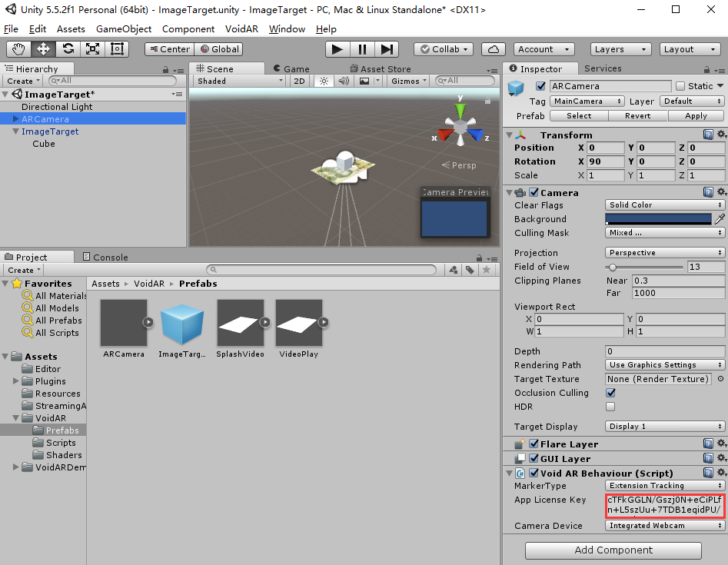Open Rendering Path dropdown
Image resolution: width=728 pixels, height=565 pixels.
point(664,365)
